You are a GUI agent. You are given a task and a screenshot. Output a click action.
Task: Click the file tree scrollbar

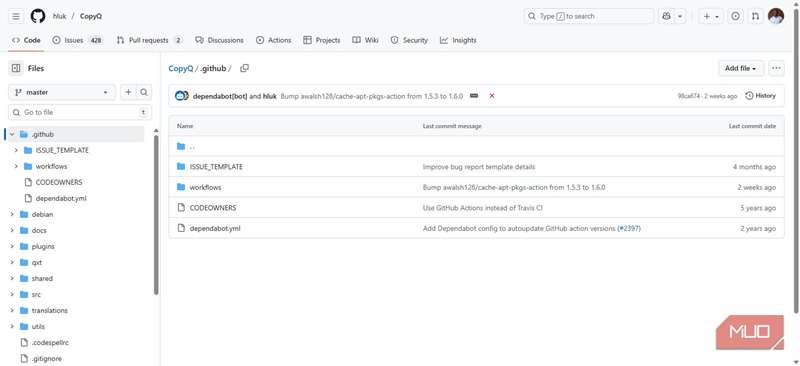156,214
